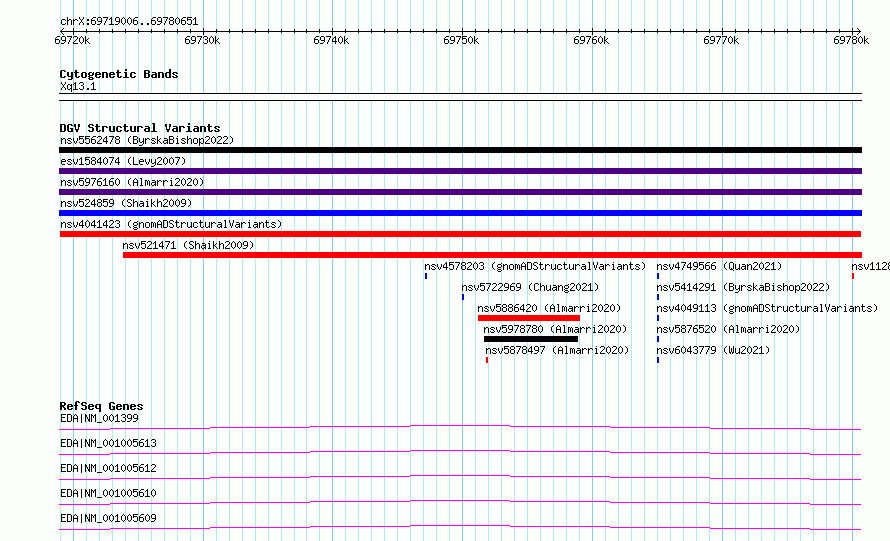Viewport: 890px width, 541px height.
Task: Click the small blue mark under nsv4578203
Action: pos(426,276)
